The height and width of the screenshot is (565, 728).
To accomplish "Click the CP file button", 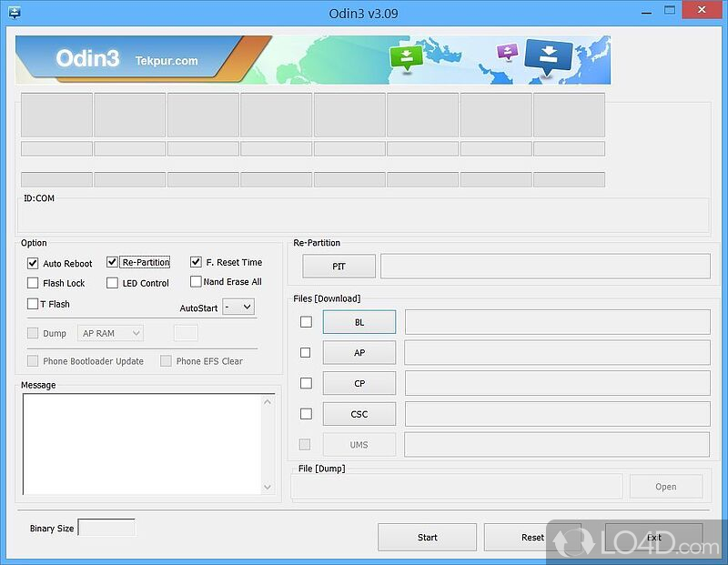I will pos(359,383).
